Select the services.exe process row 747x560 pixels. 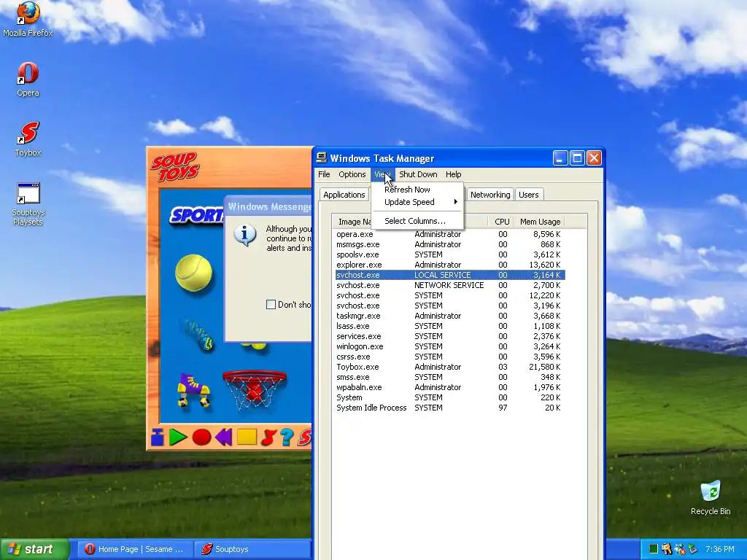pos(449,336)
